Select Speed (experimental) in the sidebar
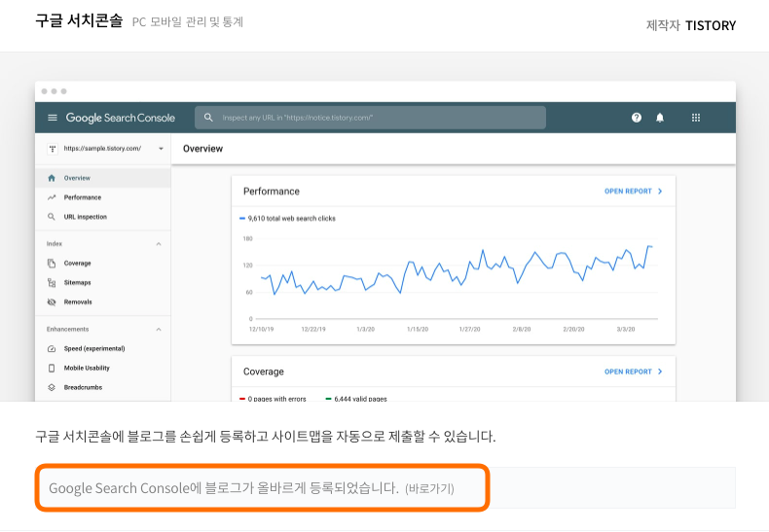Screen dimensions: 769x532 tap(103, 349)
